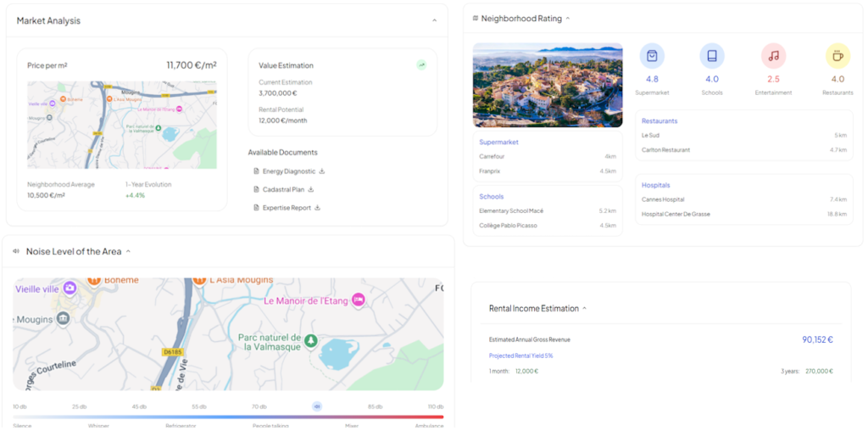
Task: Click the 11,700 €/m² price value
Action: (192, 64)
